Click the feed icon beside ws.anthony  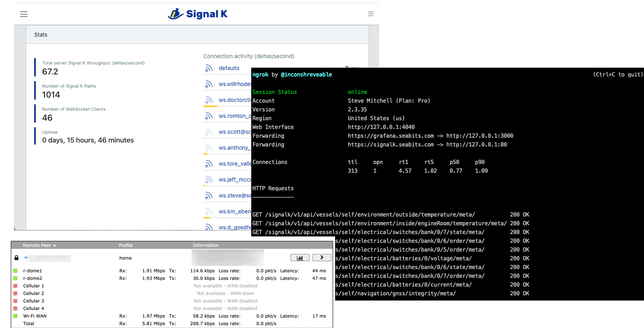[209, 148]
